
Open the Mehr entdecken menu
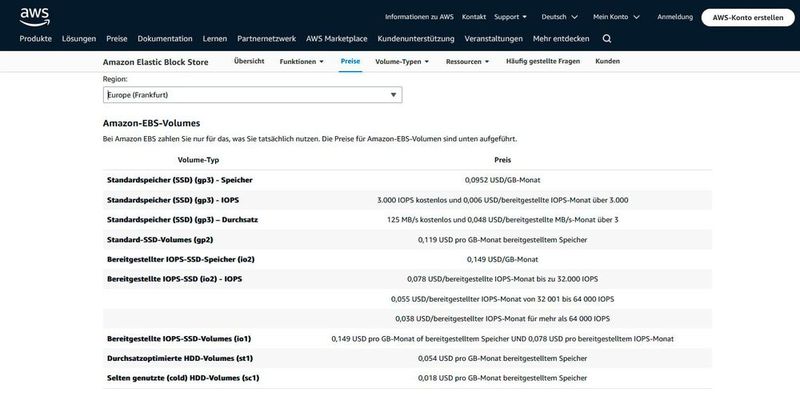561,39
